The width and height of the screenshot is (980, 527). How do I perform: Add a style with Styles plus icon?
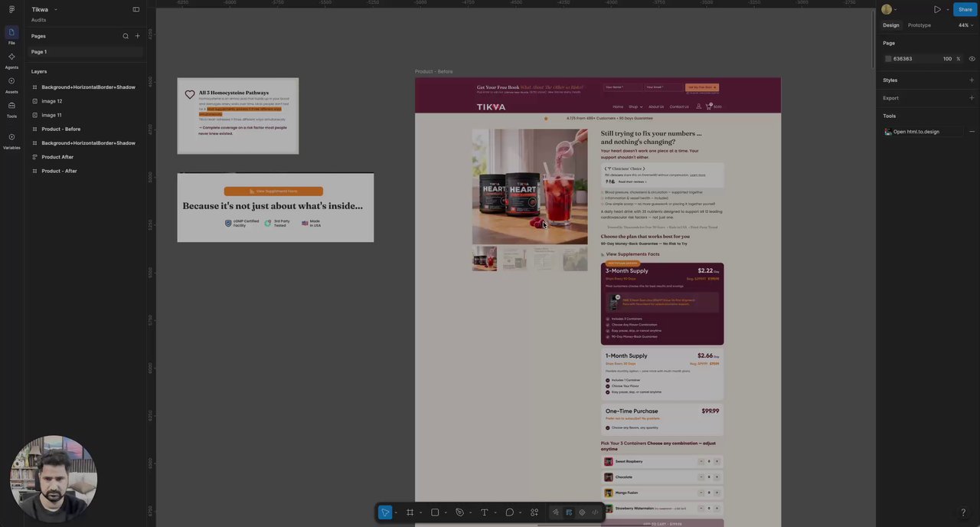tap(972, 80)
